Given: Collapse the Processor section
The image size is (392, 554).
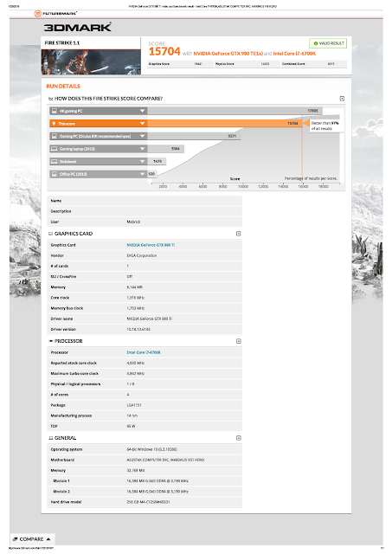Looking at the screenshot, I should pos(238,341).
